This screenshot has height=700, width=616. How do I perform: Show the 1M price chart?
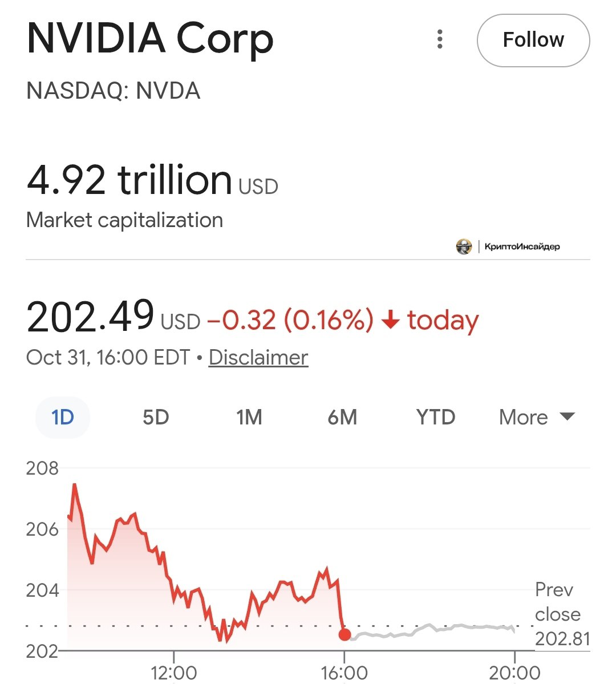point(249,417)
